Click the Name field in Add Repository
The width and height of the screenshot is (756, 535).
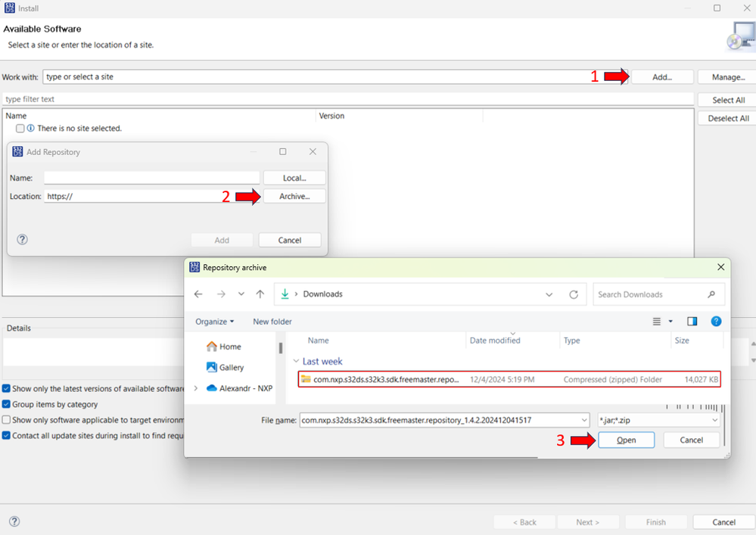click(152, 178)
